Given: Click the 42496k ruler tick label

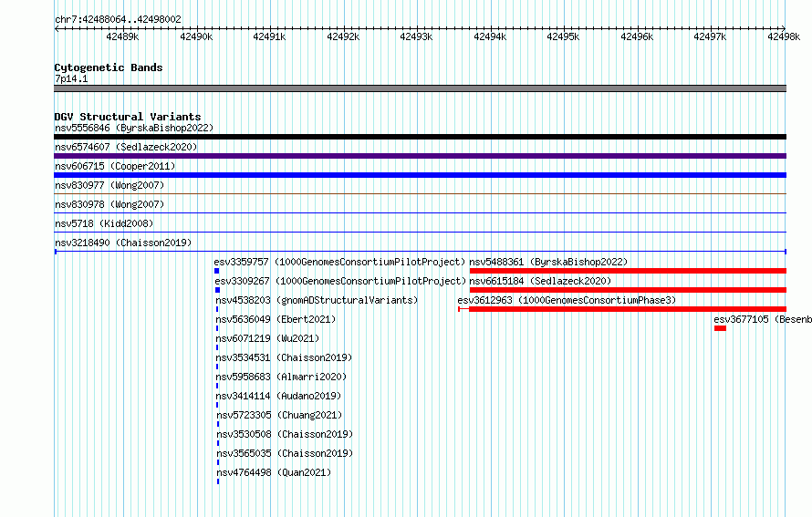Looking at the screenshot, I should 637,36.
